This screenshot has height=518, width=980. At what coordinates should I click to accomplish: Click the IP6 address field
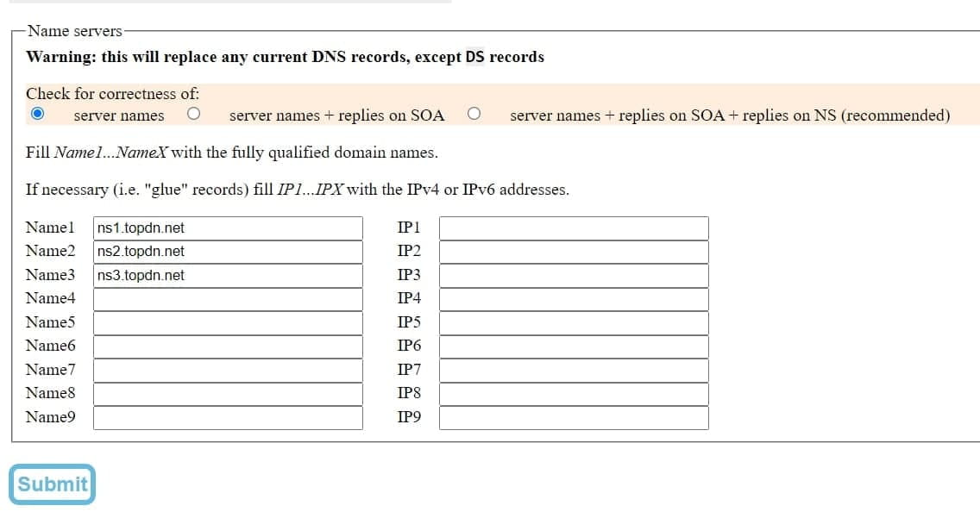tap(574, 347)
